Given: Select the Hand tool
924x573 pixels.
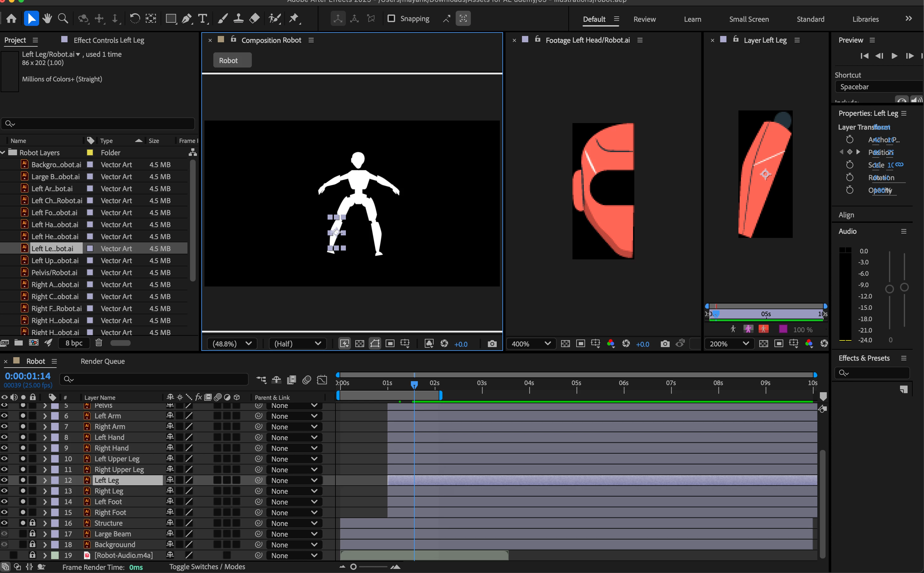Looking at the screenshot, I should pos(47,19).
